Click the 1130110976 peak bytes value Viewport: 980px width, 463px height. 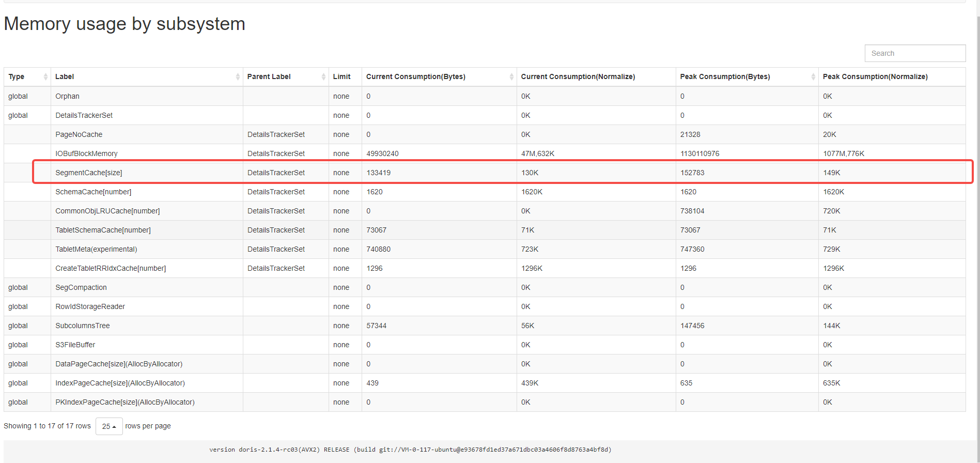coord(699,153)
